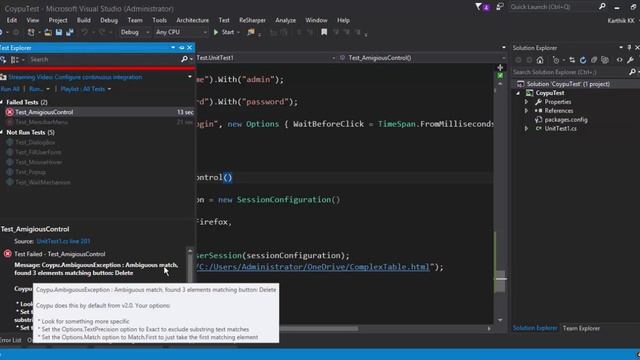Click Solution Explorer View Code icon
The height and width of the screenshot is (360, 640).
point(620,60)
